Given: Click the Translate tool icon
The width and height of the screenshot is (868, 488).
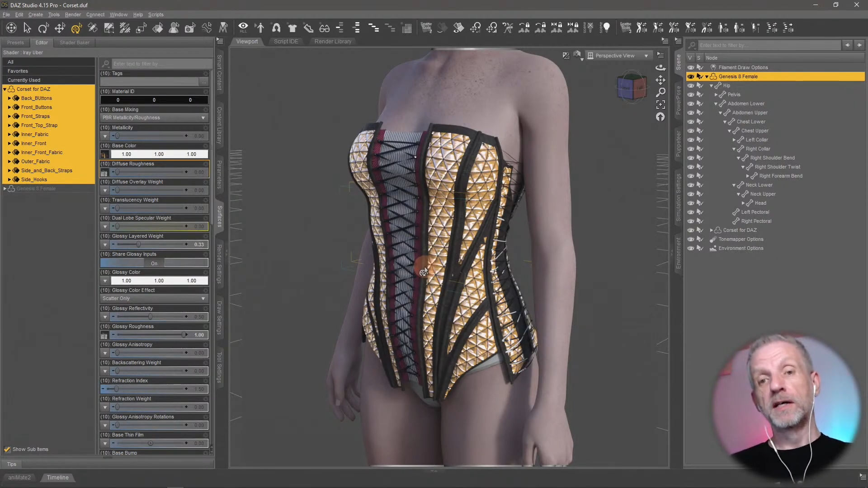Looking at the screenshot, I should tap(60, 28).
